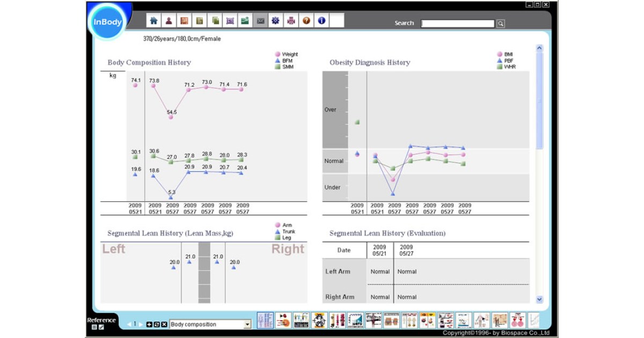Open the settings gear icon
Image resolution: width=644 pixels, height=338 pixels.
[x=275, y=21]
